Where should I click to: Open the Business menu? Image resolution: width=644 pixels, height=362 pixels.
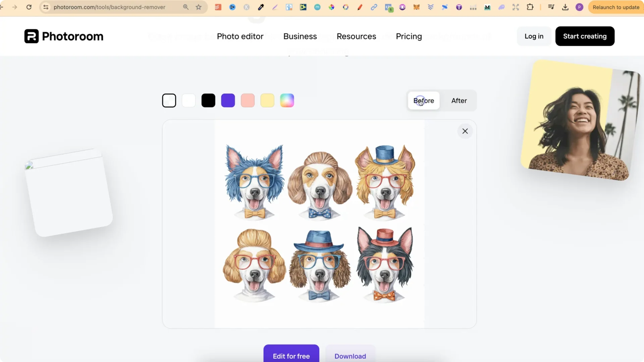300,36
